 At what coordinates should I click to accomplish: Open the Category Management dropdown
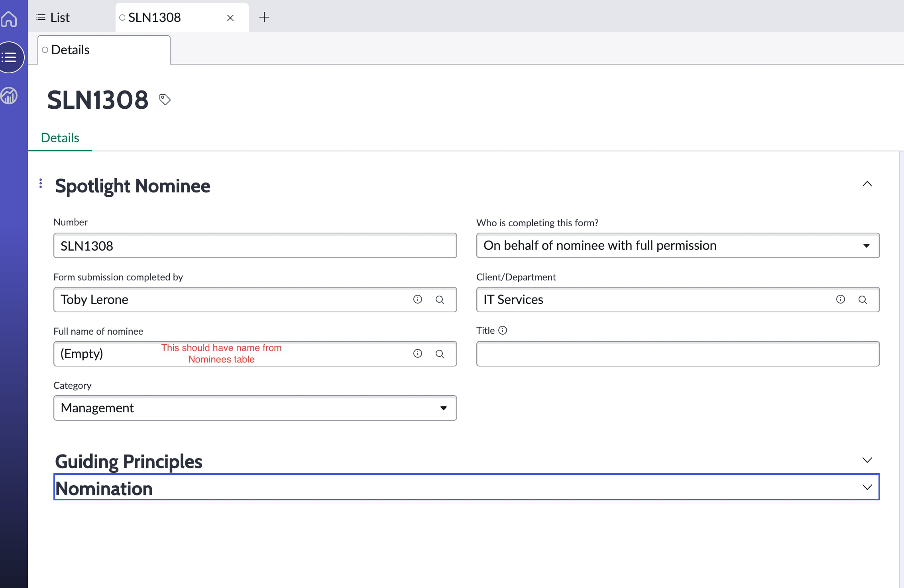point(255,408)
